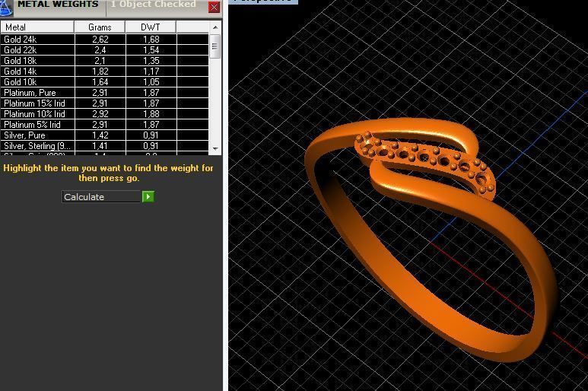
Task: Select the Platinum, Pure row
Action: [105, 93]
